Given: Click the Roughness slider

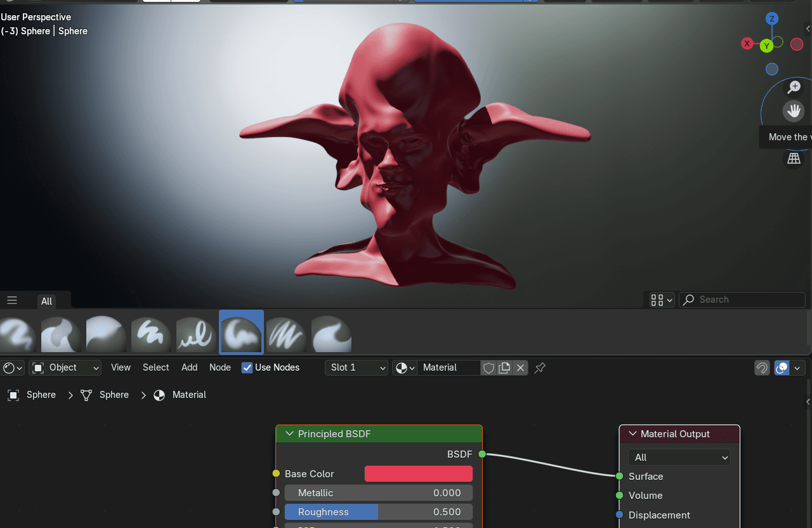Looking at the screenshot, I should click(378, 512).
